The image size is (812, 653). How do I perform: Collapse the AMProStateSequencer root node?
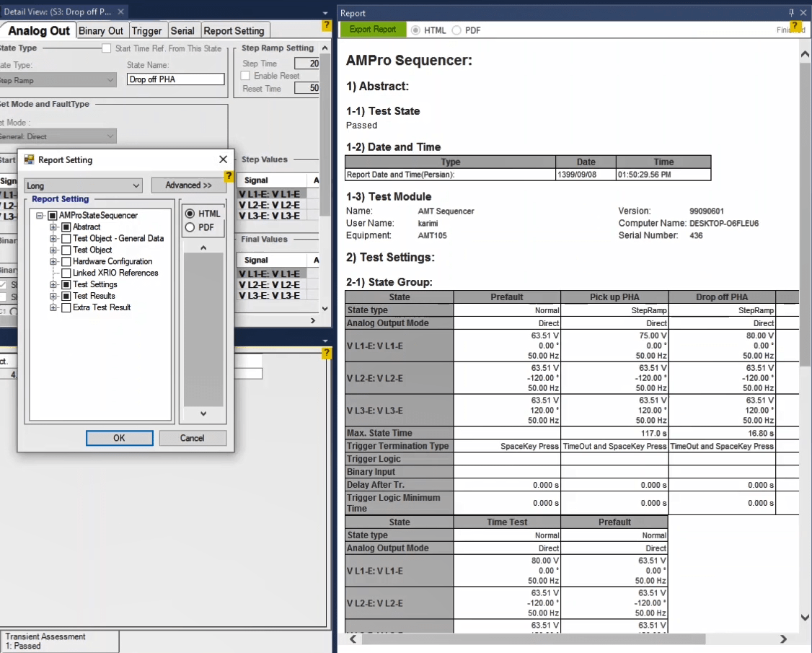click(40, 215)
